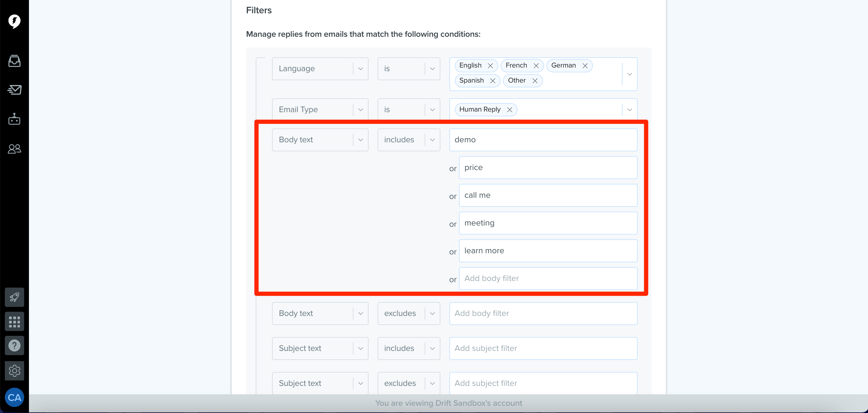The height and width of the screenshot is (413, 868).
Task: Open the Body text 'excludes' operator dropdown
Action: 409,313
